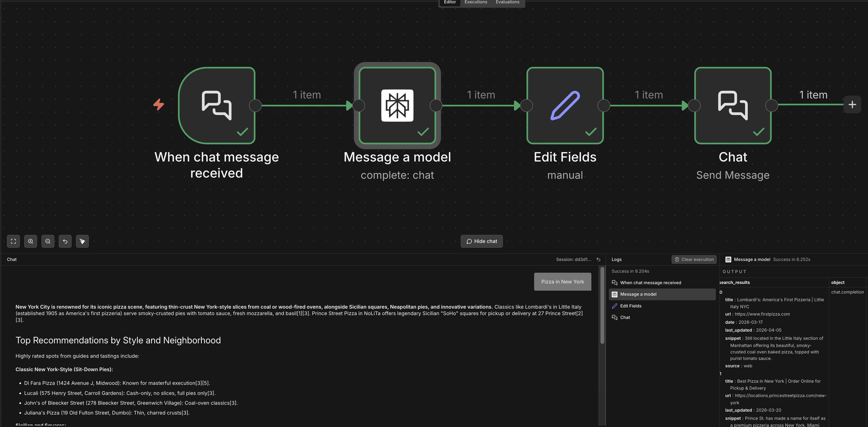Tidy up the workflow layout
The width and height of the screenshot is (868, 427).
tap(83, 241)
